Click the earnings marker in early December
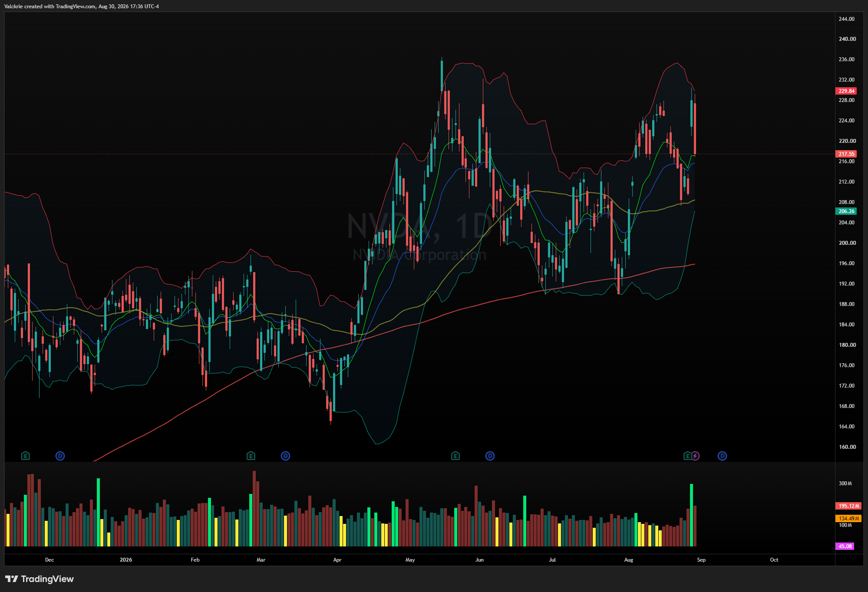 click(26, 456)
